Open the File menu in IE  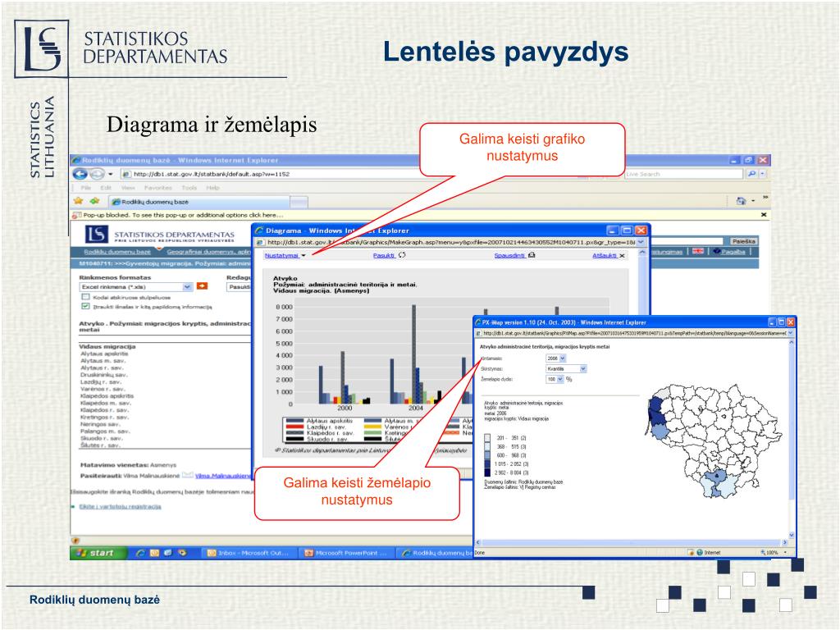point(85,188)
